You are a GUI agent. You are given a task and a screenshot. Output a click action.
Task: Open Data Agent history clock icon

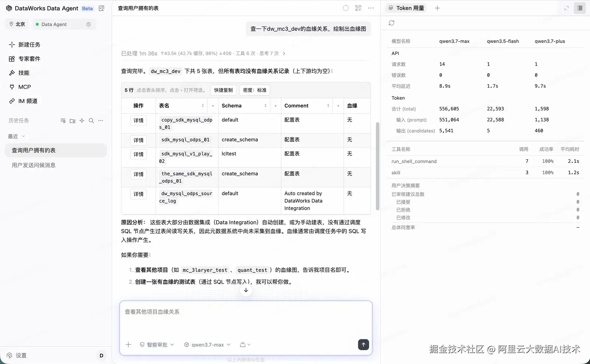click(x=88, y=24)
